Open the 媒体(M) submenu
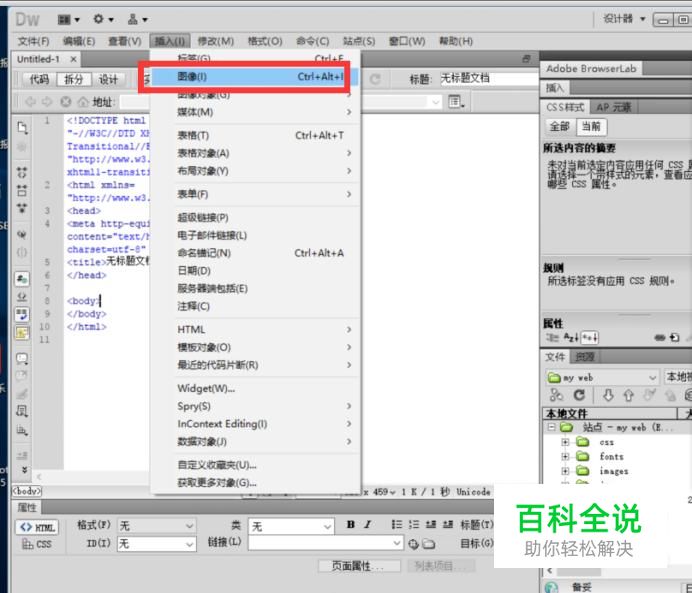Image resolution: width=692 pixels, height=593 pixels. [x=255, y=112]
